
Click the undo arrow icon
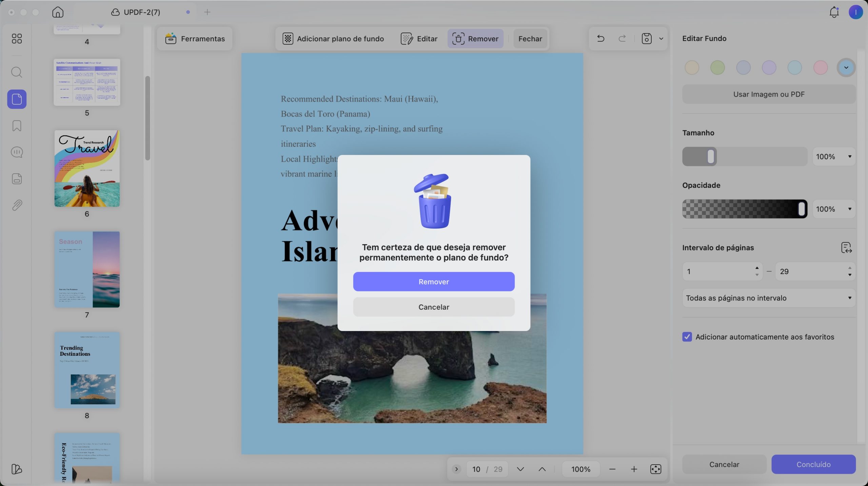pos(600,39)
